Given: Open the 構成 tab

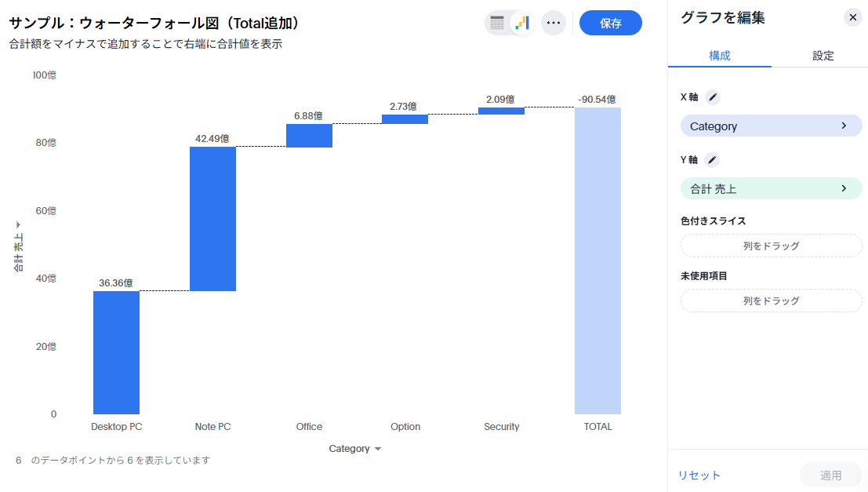Looking at the screenshot, I should 719,56.
